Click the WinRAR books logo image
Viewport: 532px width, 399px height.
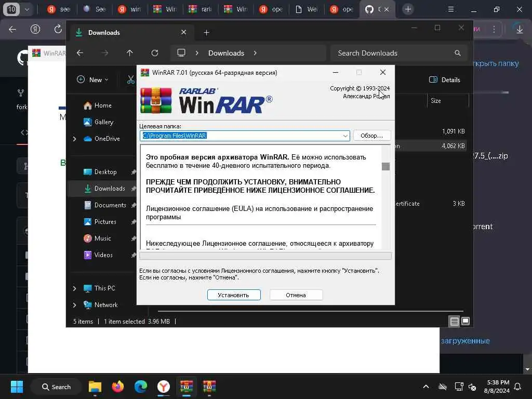pos(156,100)
